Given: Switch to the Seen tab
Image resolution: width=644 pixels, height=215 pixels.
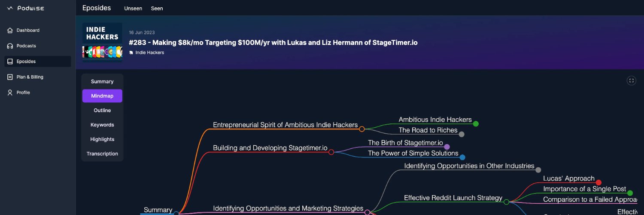Looking at the screenshot, I should click(157, 9).
